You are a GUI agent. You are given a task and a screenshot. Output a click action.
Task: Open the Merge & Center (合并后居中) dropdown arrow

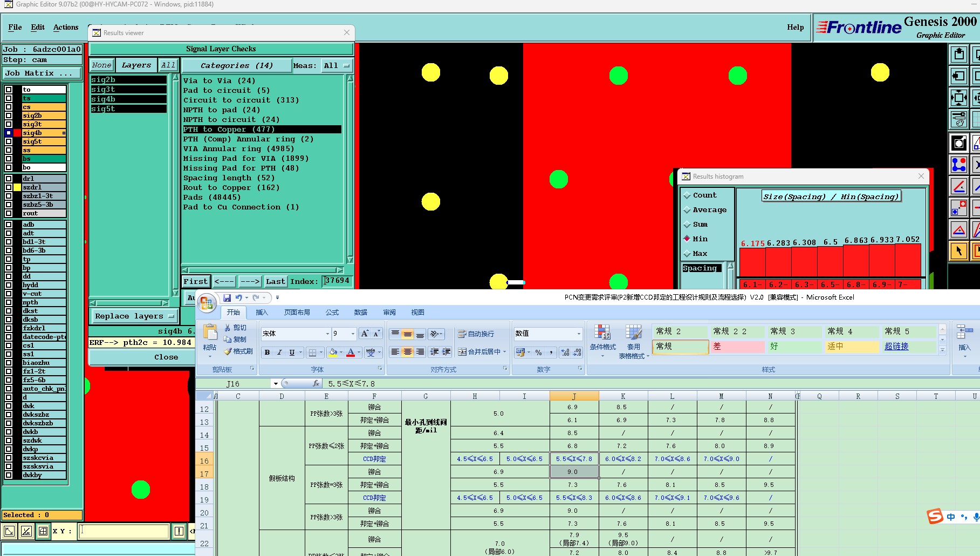(504, 352)
